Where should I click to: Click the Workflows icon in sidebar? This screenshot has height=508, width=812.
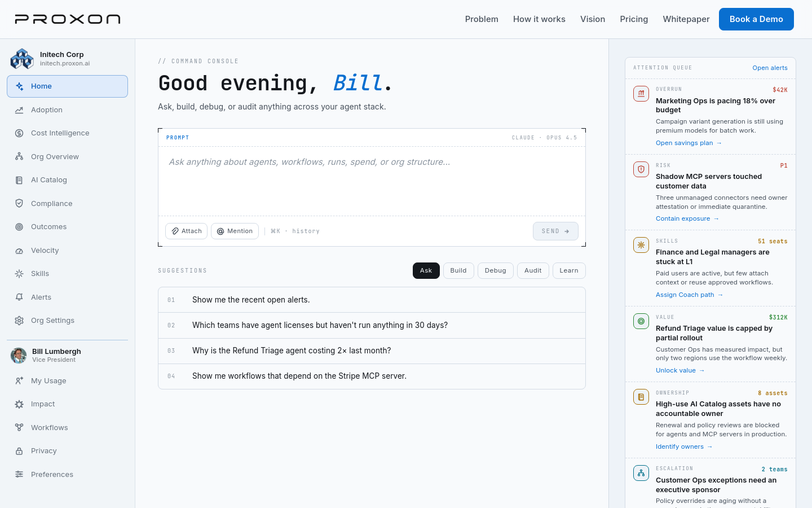tap(19, 427)
